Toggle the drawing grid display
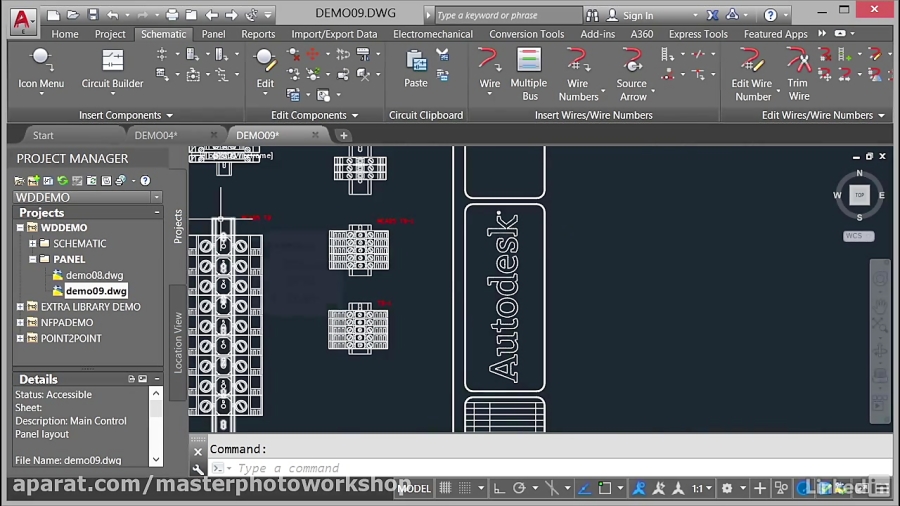The height and width of the screenshot is (506, 900). click(x=445, y=488)
